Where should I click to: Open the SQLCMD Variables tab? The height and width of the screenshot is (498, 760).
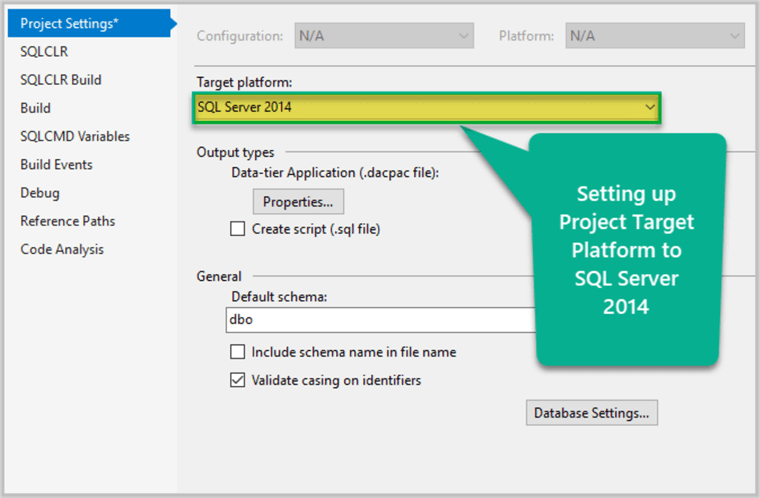coord(75,136)
